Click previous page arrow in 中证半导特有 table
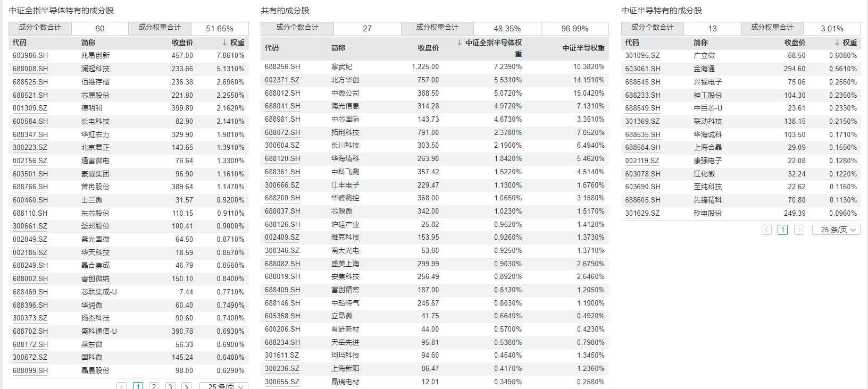 [766, 230]
